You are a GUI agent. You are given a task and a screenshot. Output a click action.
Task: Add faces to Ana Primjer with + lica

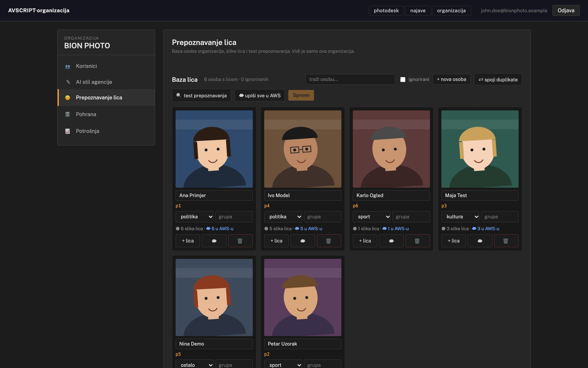coord(188,241)
